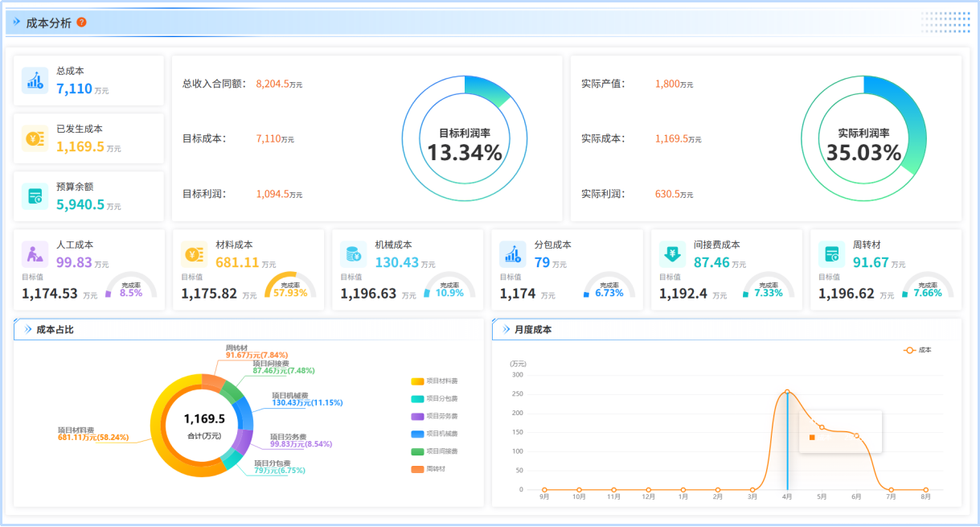Click the 人工成本 purple worker icon

[x=35, y=254]
